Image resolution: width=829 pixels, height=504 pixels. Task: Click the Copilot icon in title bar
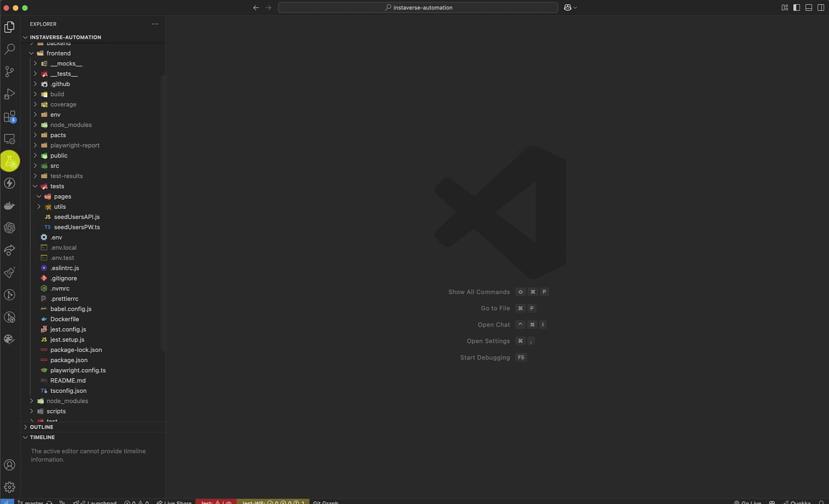coord(568,7)
